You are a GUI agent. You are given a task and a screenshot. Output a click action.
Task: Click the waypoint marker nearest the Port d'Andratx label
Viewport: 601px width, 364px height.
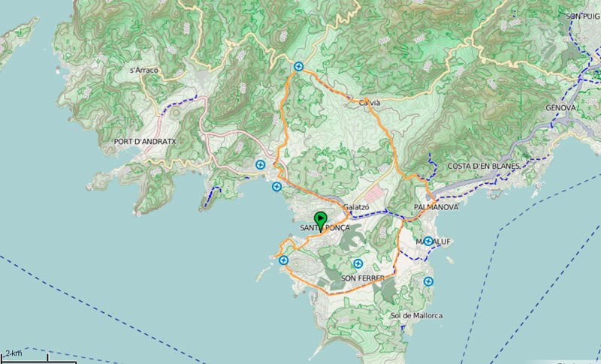[x=260, y=164]
